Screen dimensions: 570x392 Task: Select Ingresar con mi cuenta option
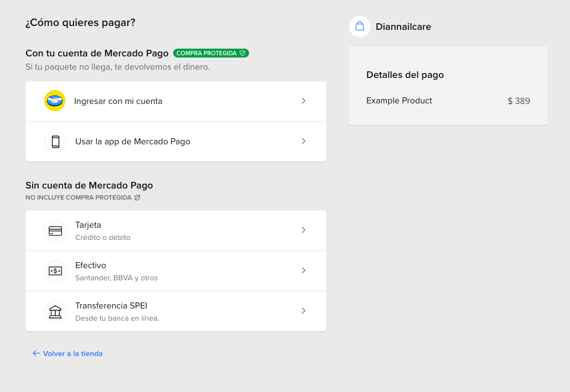pos(176,101)
